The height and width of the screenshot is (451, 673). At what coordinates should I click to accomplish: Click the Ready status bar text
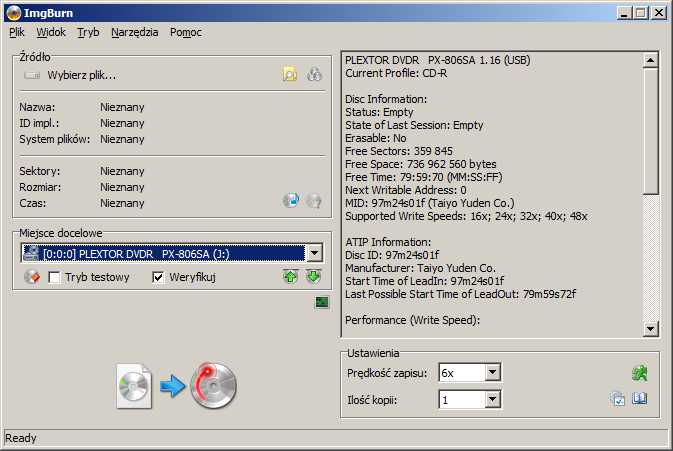point(21,438)
